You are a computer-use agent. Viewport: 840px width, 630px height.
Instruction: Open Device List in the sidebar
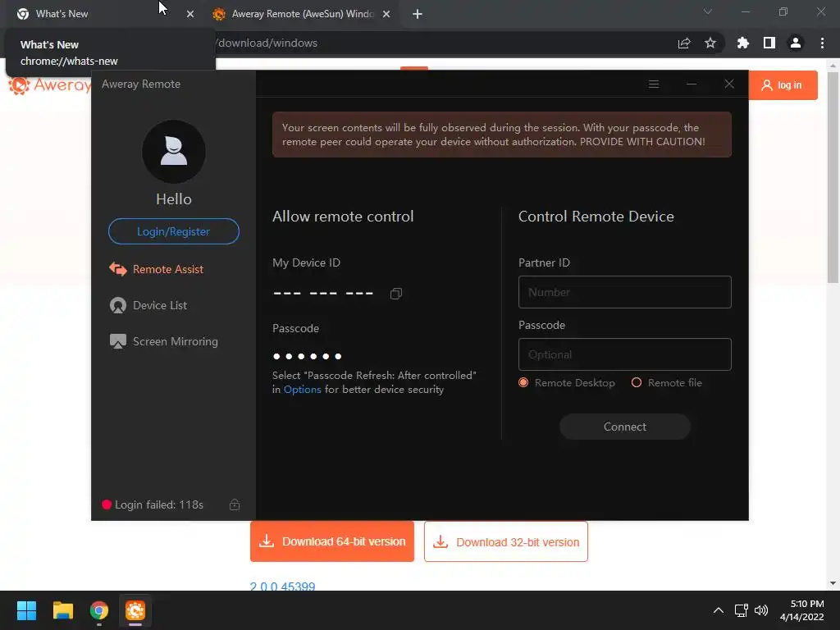[x=148, y=305]
